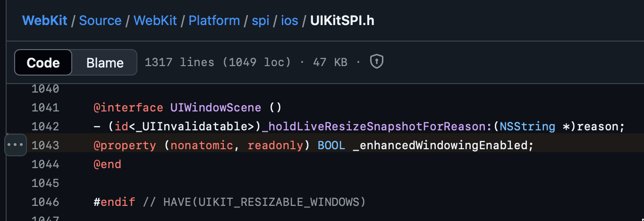Open the three-dot menu for line 1043
The width and height of the screenshot is (644, 221).
pos(15,145)
